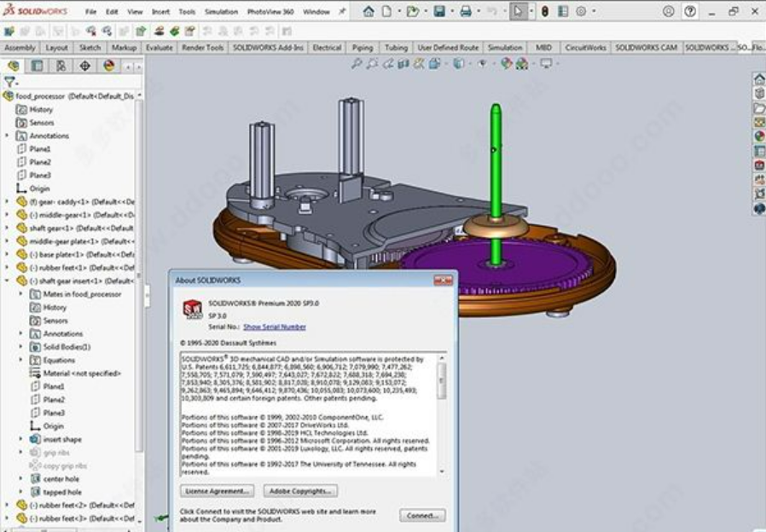Viewport: 766px width, 532px height.
Task: Click the Home icon in the title bar
Action: coord(368,11)
